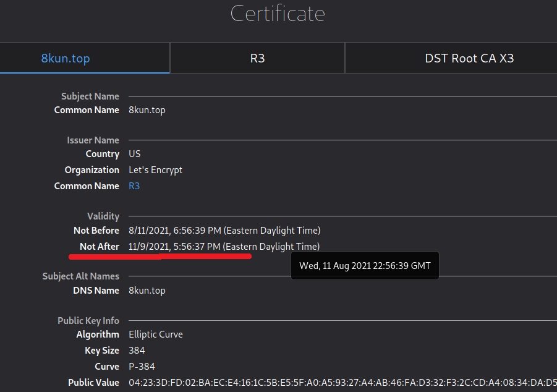This screenshot has height=392, width=557.
Task: Open the R3 certificate tab
Action: 258,58
